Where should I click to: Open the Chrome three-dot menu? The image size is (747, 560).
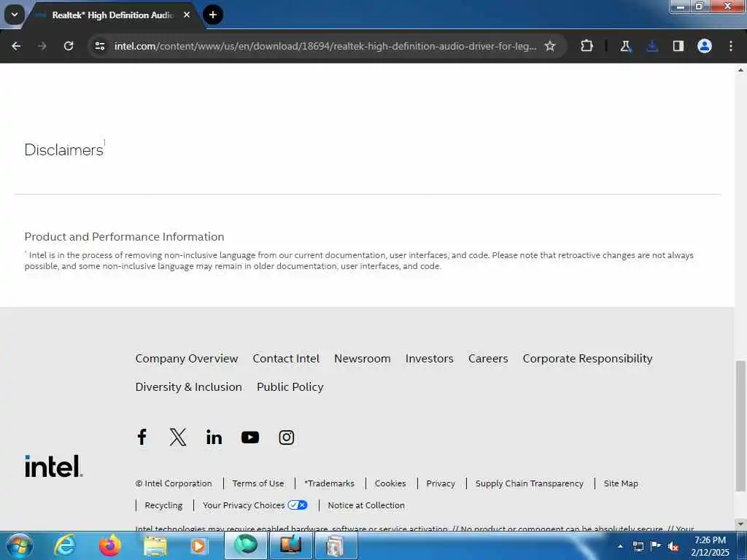731,46
